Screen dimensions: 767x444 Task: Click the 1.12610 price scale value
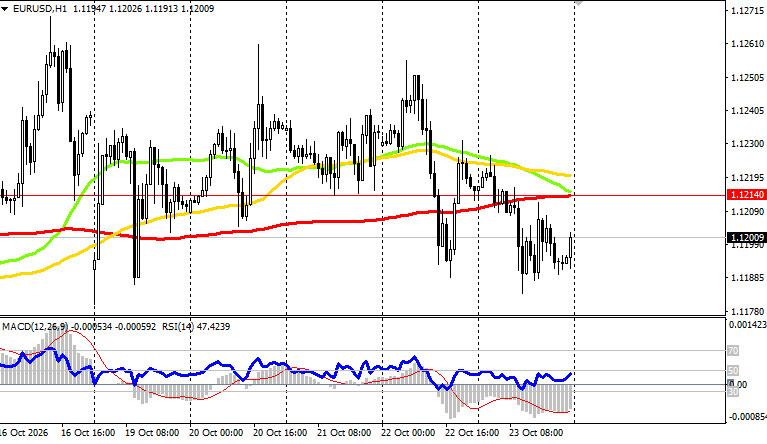[x=747, y=44]
